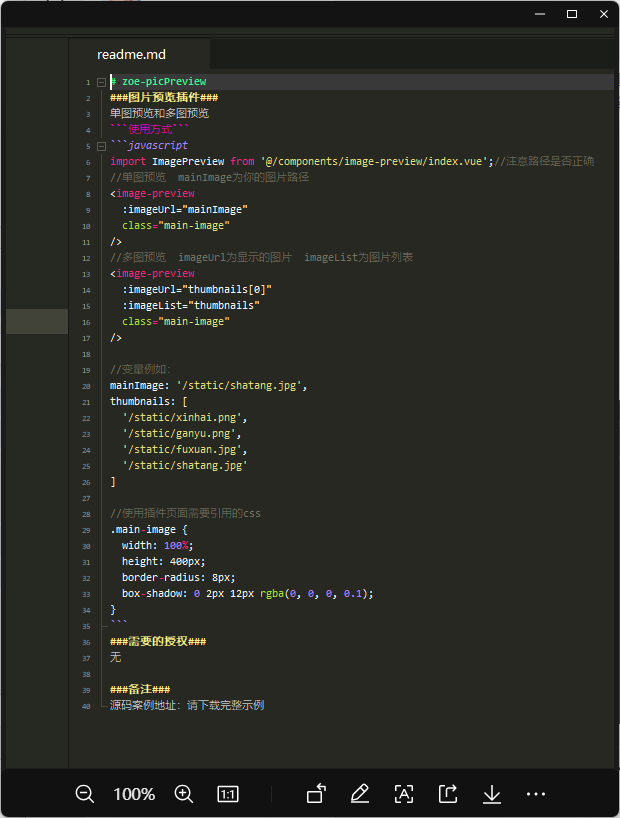
Task: Start text recognition with the A-frame icon
Action: [404, 794]
